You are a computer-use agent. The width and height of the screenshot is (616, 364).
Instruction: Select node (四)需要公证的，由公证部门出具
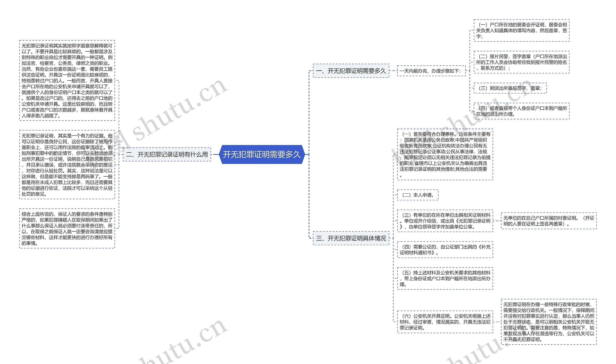pyautogui.click(x=445, y=250)
